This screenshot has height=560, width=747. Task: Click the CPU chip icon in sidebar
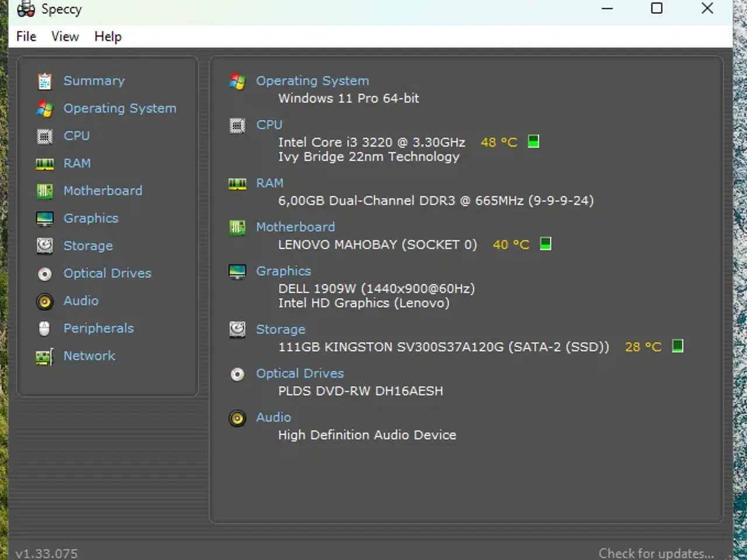point(45,136)
